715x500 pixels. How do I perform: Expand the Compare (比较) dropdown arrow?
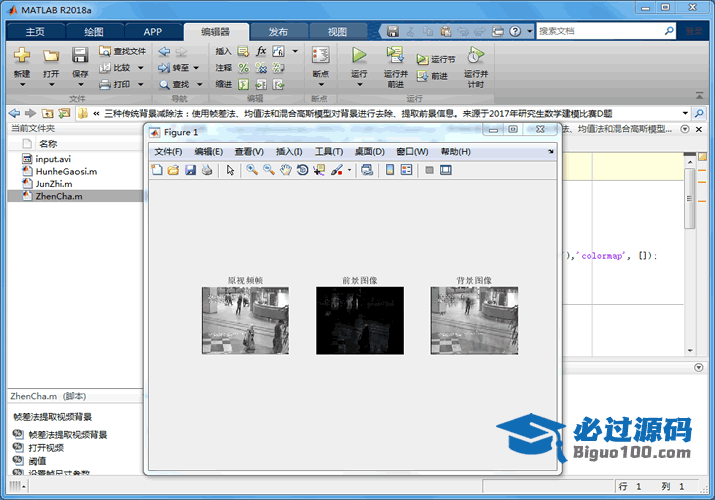[x=140, y=68]
